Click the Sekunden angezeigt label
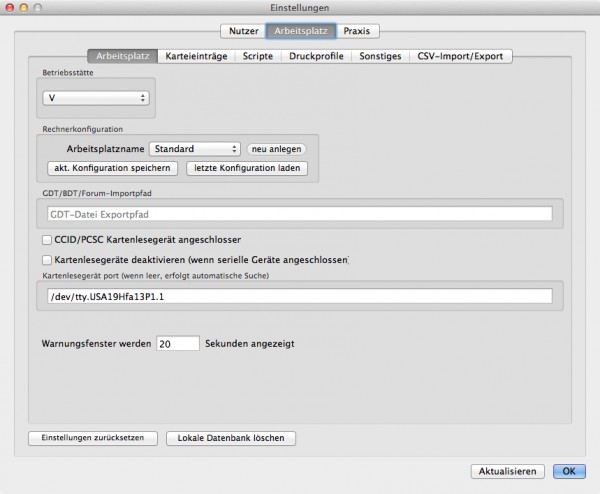 pyautogui.click(x=250, y=344)
